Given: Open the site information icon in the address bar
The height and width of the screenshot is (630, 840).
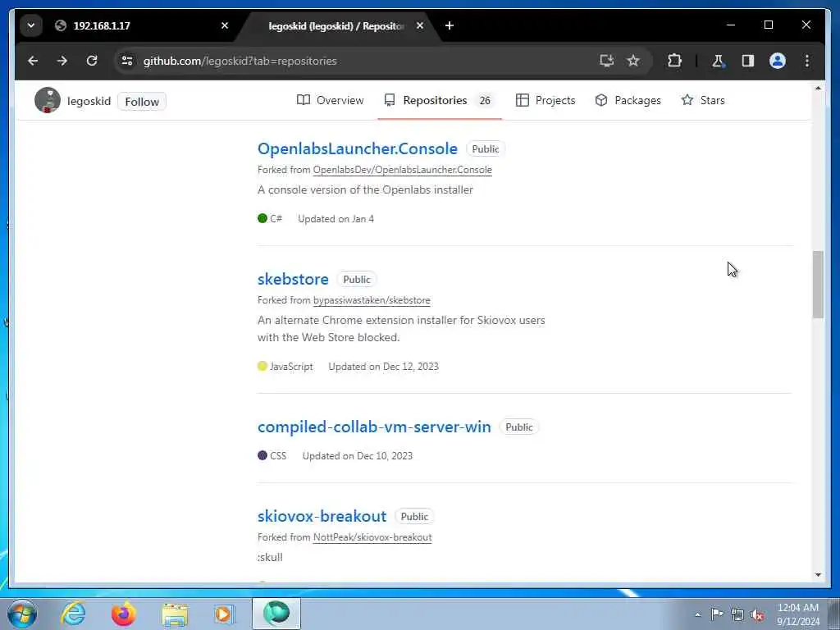Looking at the screenshot, I should pyautogui.click(x=127, y=61).
